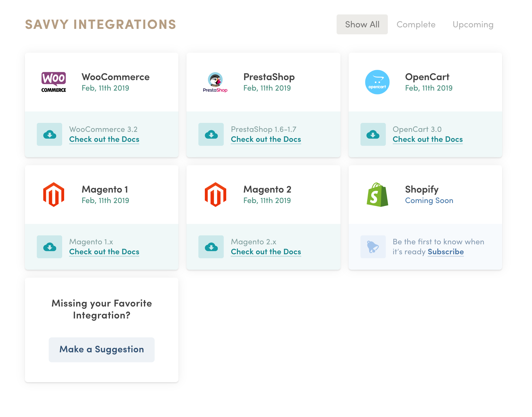Select the Show All filter tab
This screenshot has height=417, width=532.
(x=362, y=24)
